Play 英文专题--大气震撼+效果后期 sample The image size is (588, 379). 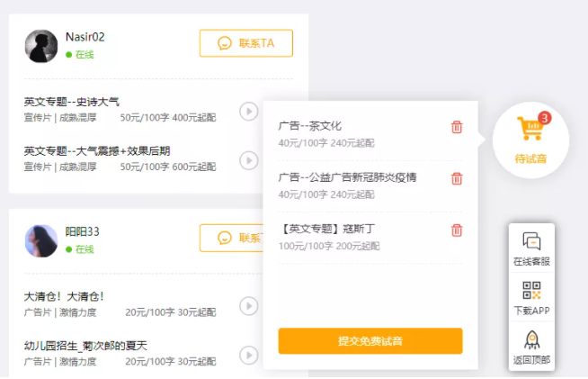click(248, 160)
